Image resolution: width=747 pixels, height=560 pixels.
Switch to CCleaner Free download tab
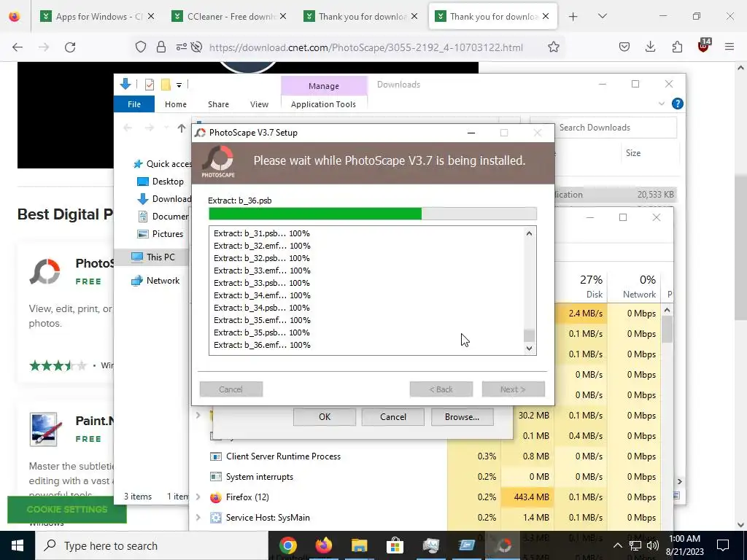[231, 17]
